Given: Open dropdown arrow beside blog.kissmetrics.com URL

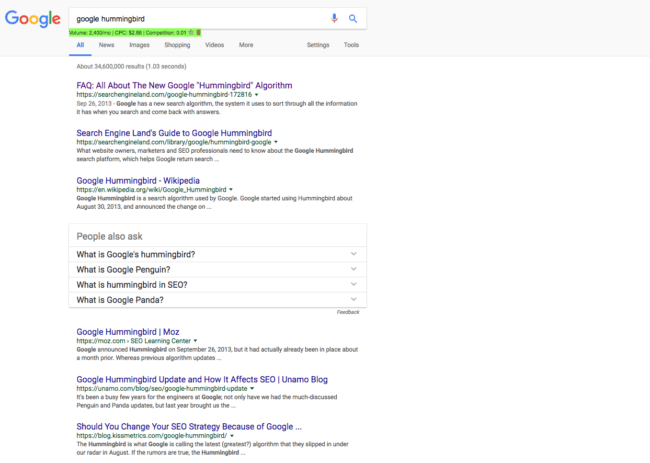Looking at the screenshot, I should [x=232, y=436].
